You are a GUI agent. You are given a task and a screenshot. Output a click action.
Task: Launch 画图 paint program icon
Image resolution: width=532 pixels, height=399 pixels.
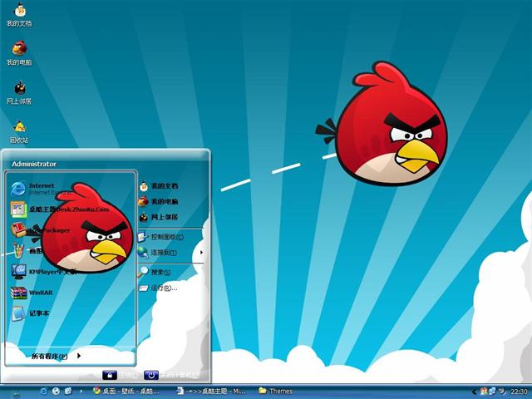pyautogui.click(x=18, y=251)
